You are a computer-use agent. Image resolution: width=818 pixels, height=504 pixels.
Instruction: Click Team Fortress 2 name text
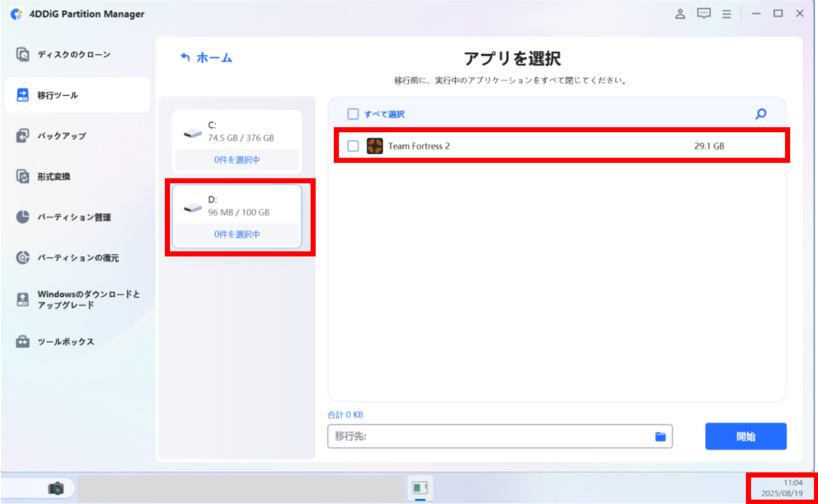coord(419,146)
